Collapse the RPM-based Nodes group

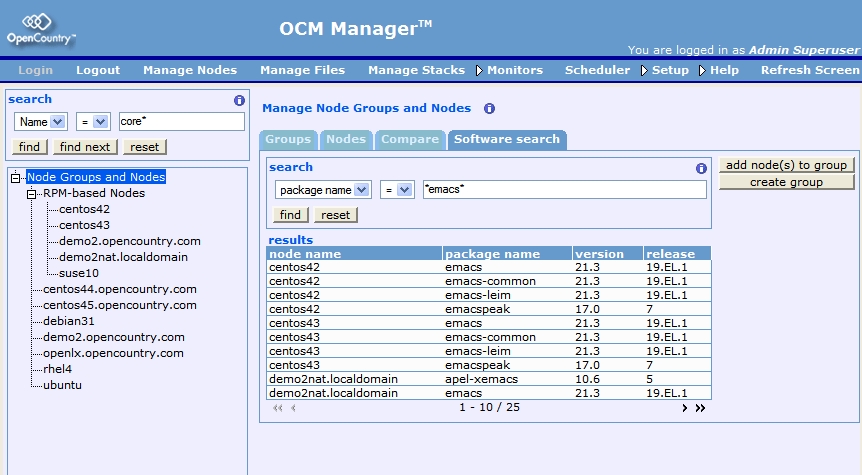click(x=32, y=194)
